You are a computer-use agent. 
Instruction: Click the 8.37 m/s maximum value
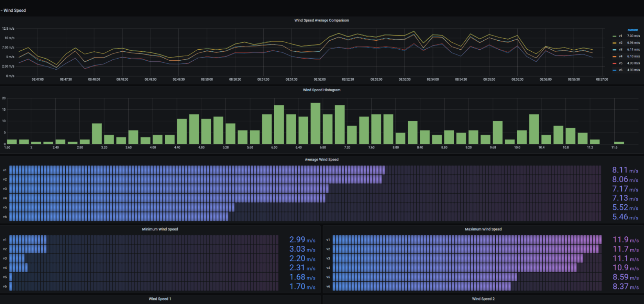tap(626, 286)
